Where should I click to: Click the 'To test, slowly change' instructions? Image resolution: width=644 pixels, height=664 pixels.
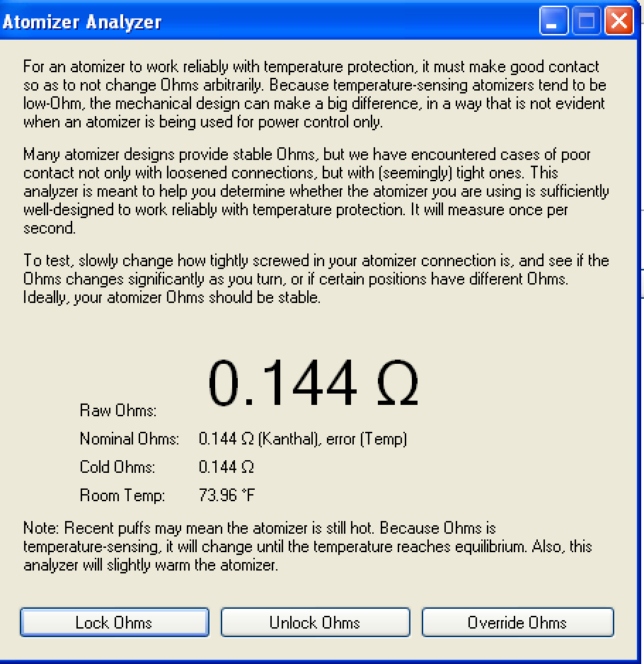click(315, 279)
